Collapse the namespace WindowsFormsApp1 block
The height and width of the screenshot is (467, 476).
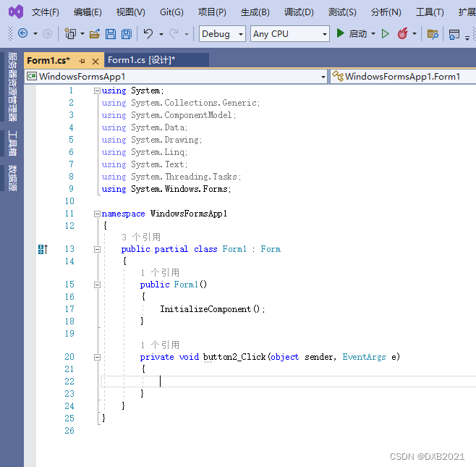point(97,214)
